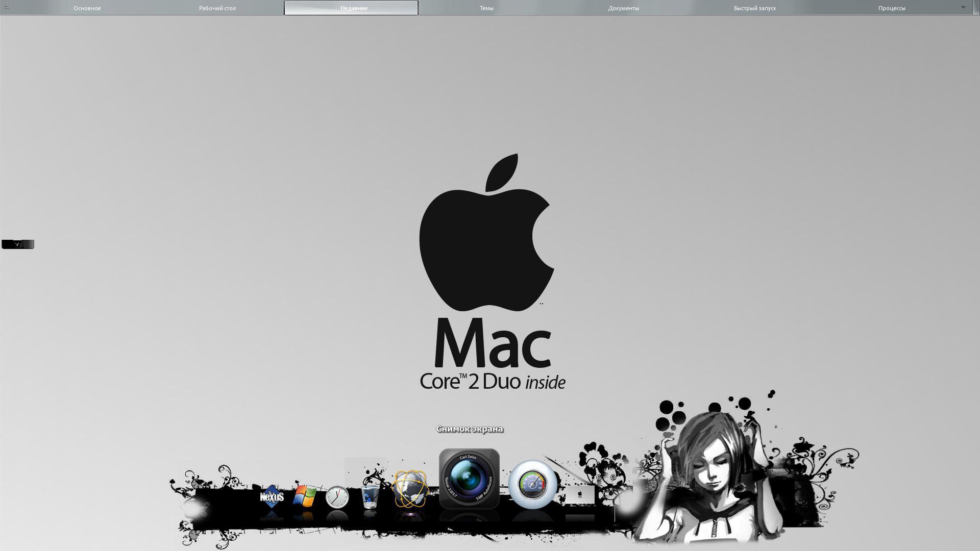Click the small Apple Mac thumbnail in dock
Image resolution: width=980 pixels, height=551 pixels.
pos(580,494)
